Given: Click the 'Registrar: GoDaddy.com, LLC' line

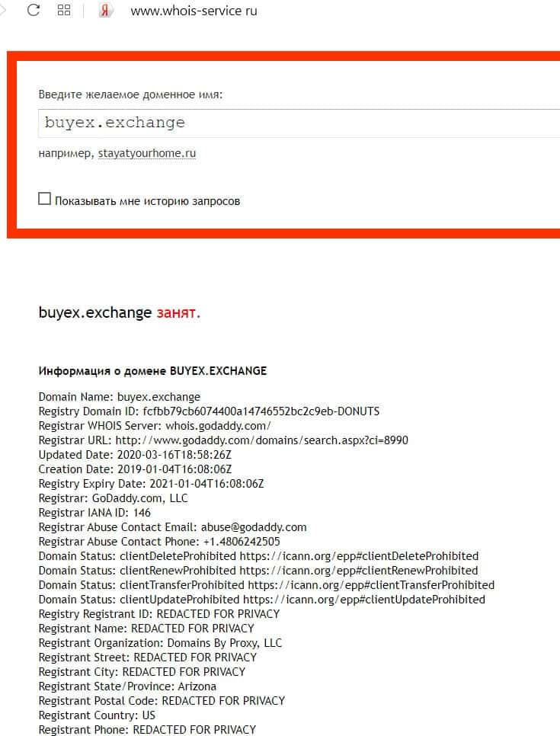Looking at the screenshot, I should tap(113, 498).
